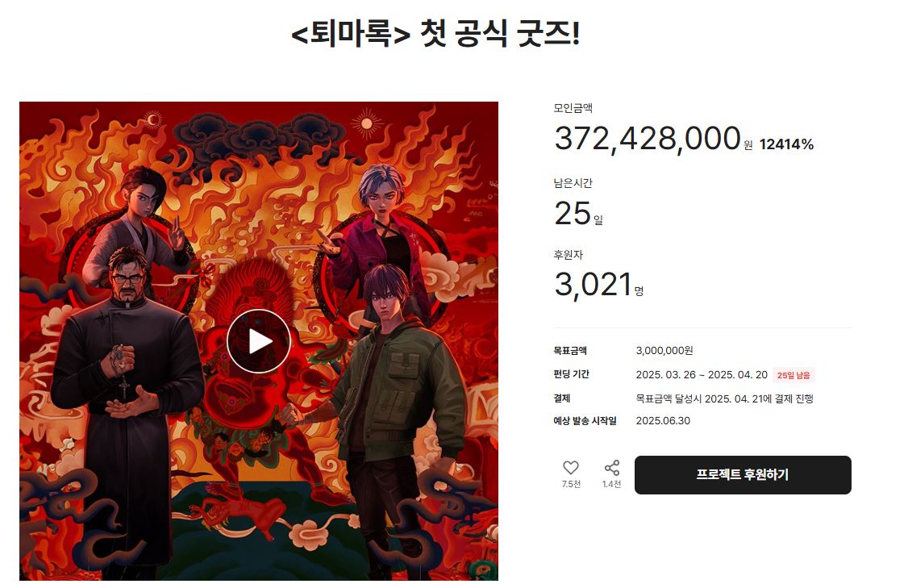Click the 3,021 backers count
This screenshot has height=588, width=908.
593,285
